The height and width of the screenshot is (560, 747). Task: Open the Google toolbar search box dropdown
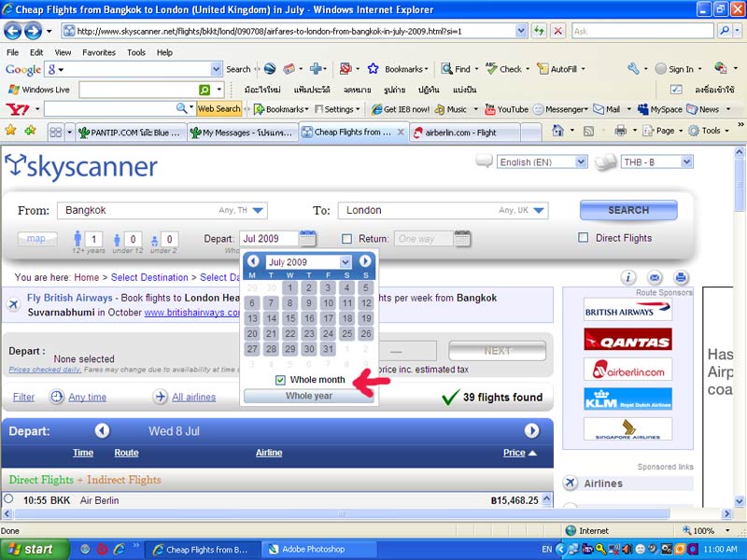(x=217, y=69)
